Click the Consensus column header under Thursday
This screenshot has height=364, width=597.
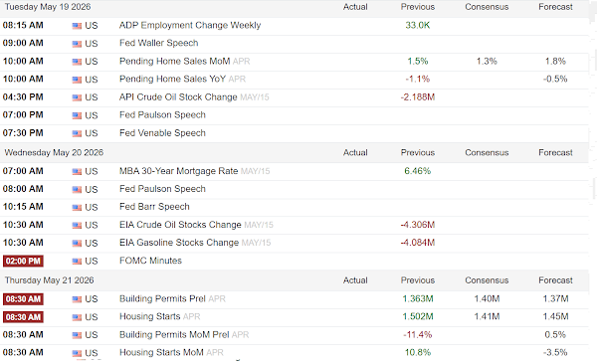pos(487,280)
